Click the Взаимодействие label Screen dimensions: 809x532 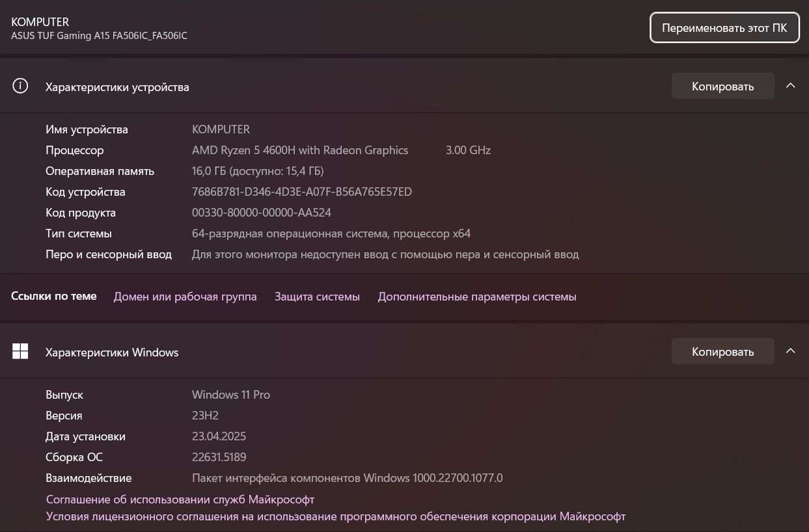pyautogui.click(x=89, y=478)
